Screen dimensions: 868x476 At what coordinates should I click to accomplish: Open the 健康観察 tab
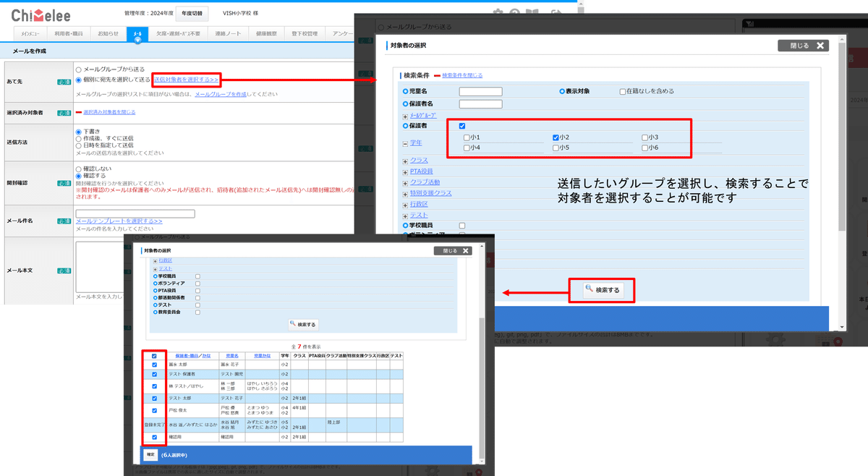266,34
